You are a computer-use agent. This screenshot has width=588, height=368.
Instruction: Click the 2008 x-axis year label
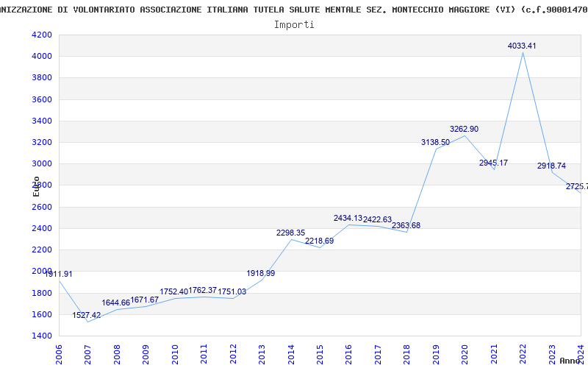pyautogui.click(x=117, y=355)
